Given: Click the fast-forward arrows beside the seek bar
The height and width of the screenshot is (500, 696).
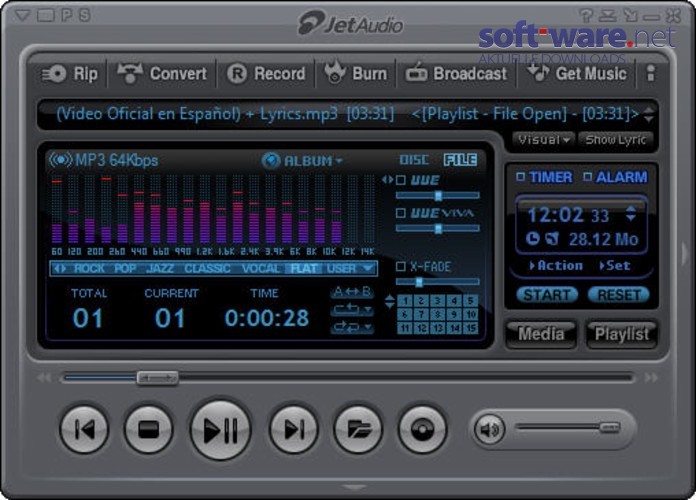Looking at the screenshot, I should (x=651, y=378).
